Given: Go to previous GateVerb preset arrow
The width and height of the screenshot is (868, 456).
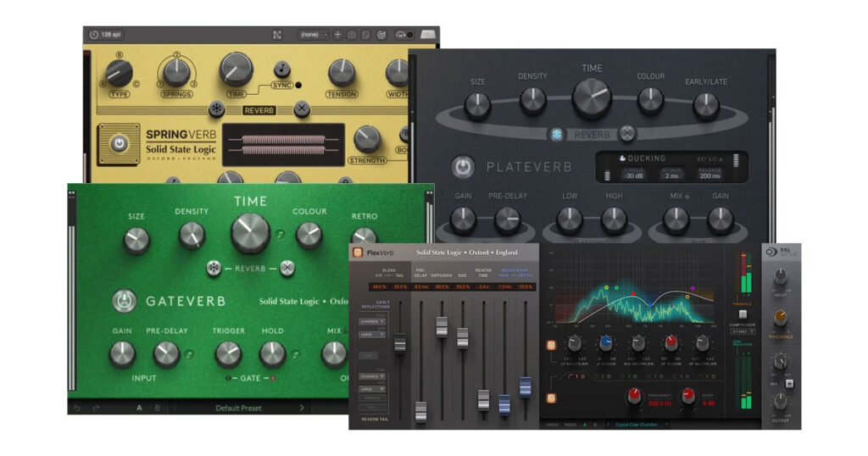Looking at the screenshot, I should point(175,408).
